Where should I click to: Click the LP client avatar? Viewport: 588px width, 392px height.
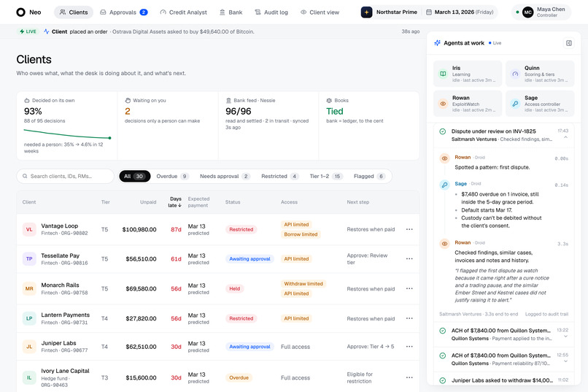(x=29, y=318)
